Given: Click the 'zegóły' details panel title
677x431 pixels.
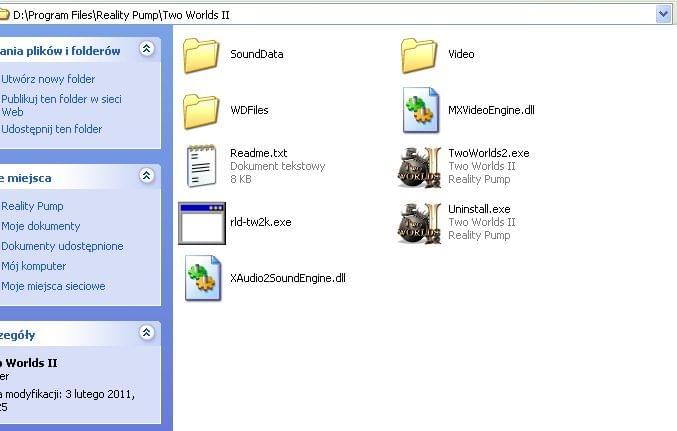Looking at the screenshot, I should (x=17, y=335).
